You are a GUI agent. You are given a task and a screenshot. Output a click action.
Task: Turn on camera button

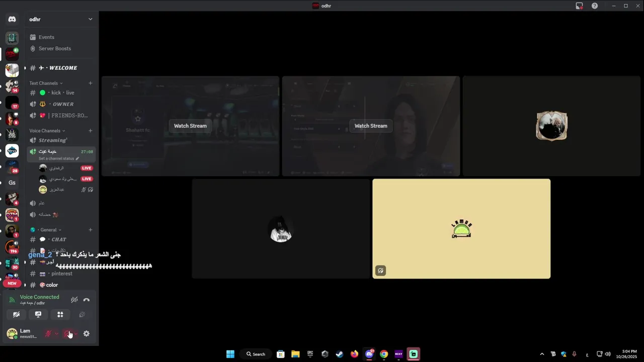pos(17,314)
